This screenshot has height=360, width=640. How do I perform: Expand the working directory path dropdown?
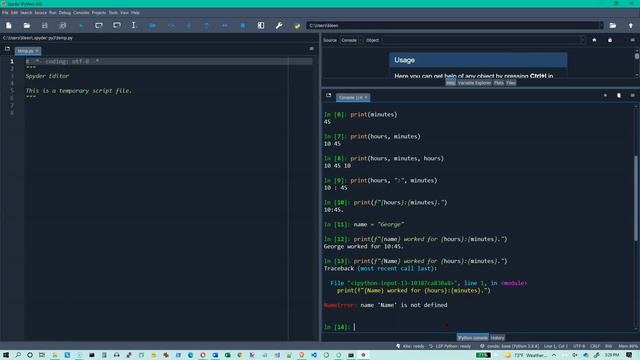pyautogui.click(x=601, y=25)
